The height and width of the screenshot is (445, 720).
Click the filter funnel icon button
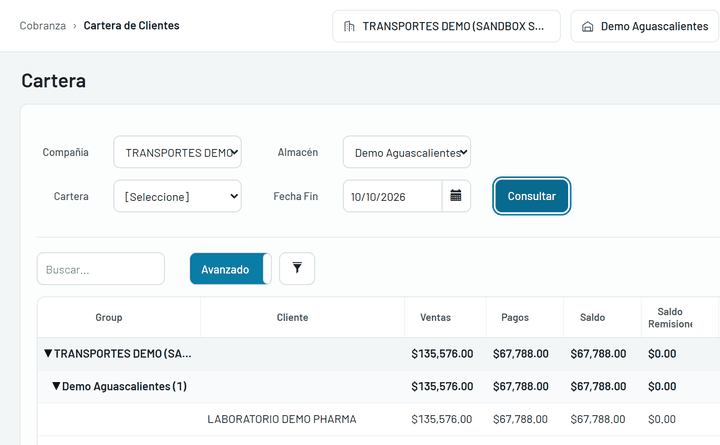[297, 268]
